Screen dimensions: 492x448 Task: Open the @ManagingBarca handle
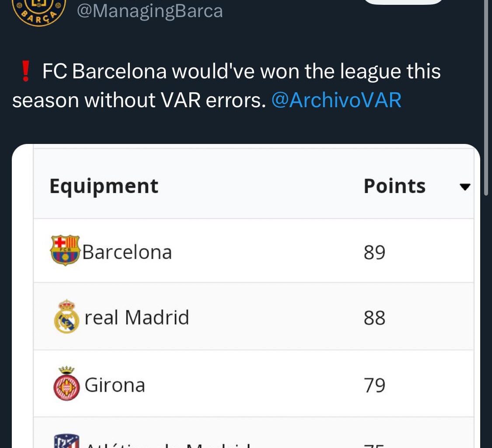(150, 11)
